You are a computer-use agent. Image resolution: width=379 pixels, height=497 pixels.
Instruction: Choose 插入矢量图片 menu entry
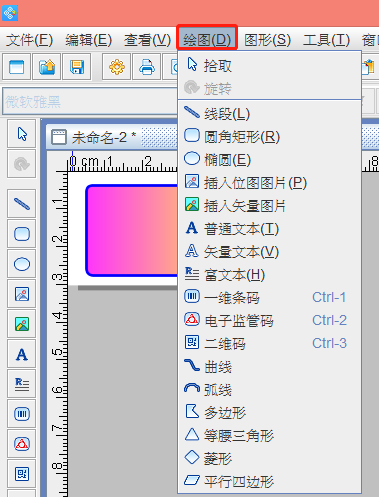270,205
